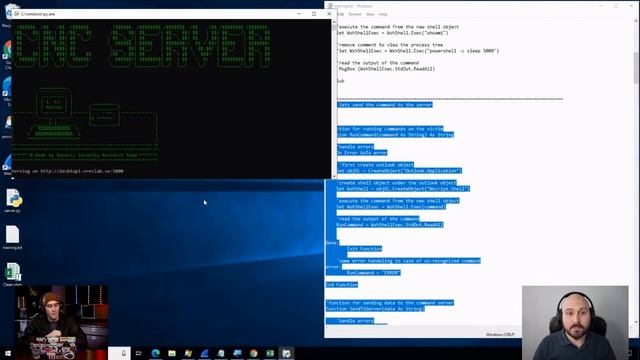Minimize the py.exe console window

point(299,13)
